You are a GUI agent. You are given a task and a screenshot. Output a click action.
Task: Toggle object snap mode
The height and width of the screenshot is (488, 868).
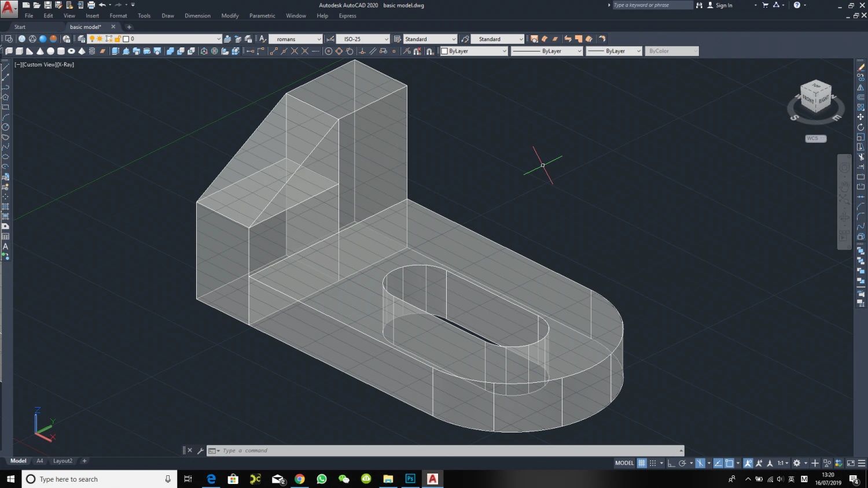[729, 463]
